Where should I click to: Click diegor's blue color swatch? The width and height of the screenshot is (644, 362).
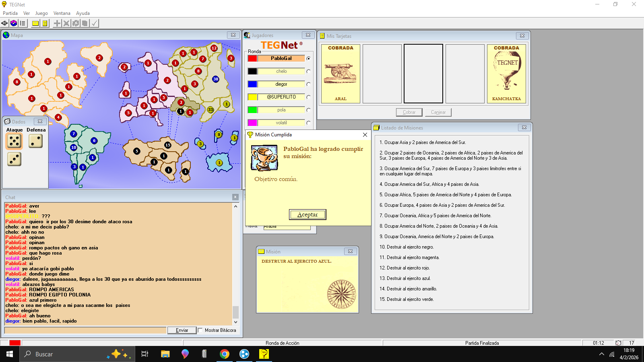tap(252, 84)
